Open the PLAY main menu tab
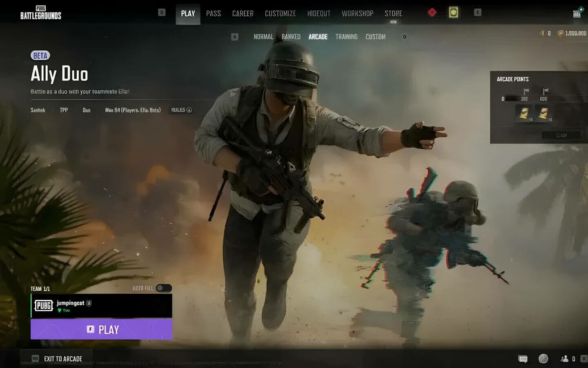Image resolution: width=588 pixels, height=368 pixels. [188, 13]
